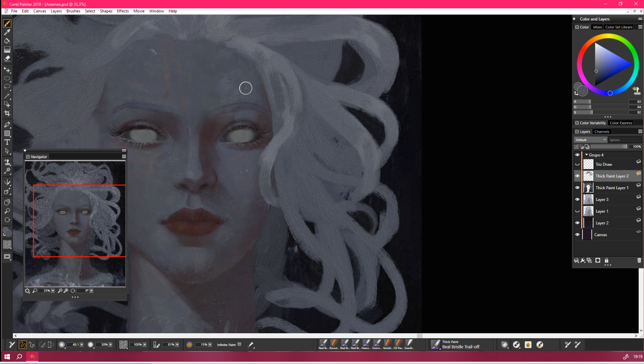Image resolution: width=644 pixels, height=364 pixels.
Task: Open the Navigator panel options menu
Action: coord(124,157)
